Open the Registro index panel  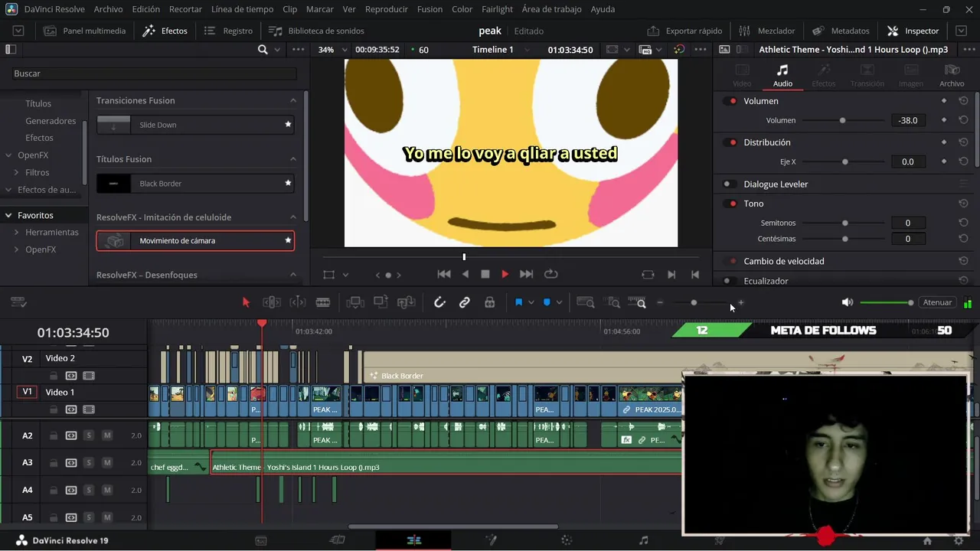tap(228, 31)
